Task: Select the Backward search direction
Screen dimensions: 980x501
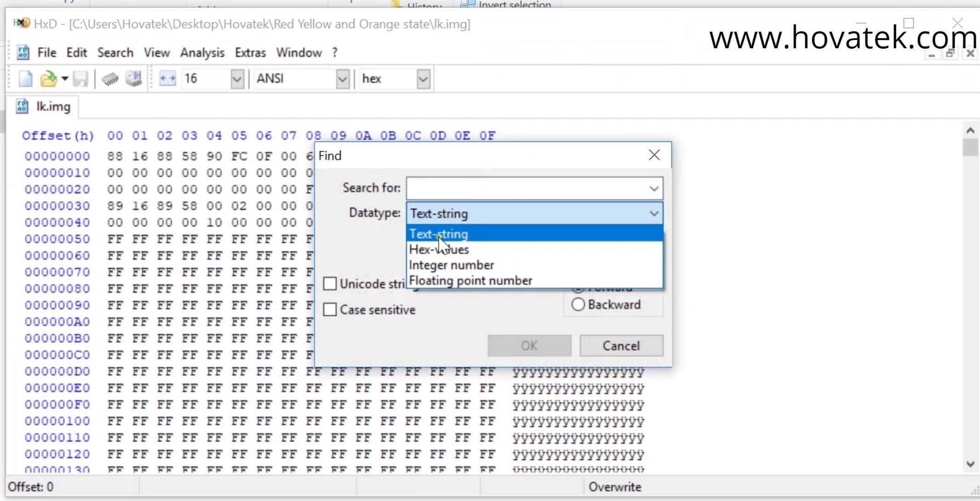Action: pyautogui.click(x=578, y=304)
